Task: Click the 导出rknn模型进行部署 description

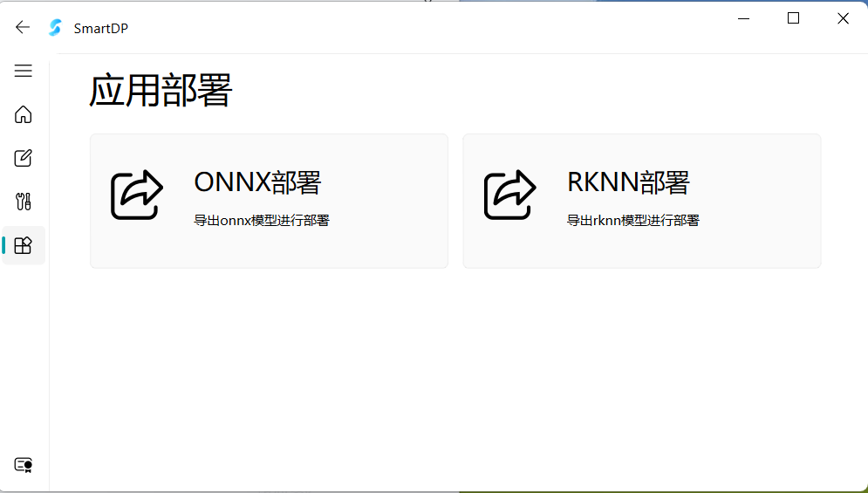Action: coord(633,221)
